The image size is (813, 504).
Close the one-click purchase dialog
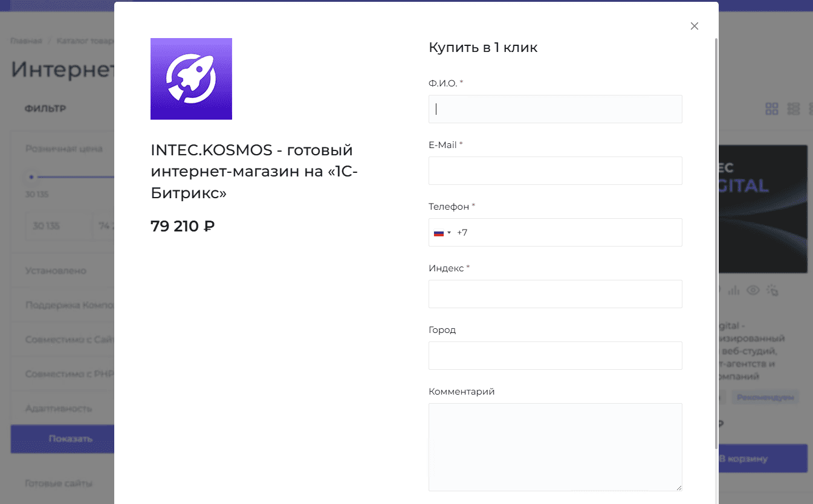point(695,26)
